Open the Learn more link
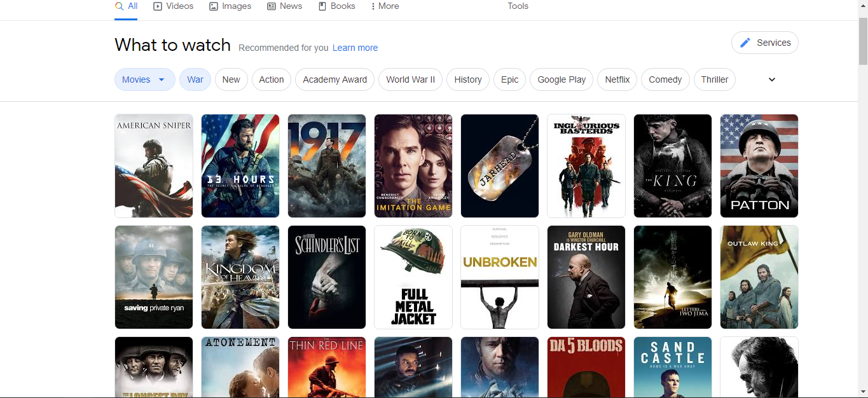The image size is (868, 398). pyautogui.click(x=355, y=48)
